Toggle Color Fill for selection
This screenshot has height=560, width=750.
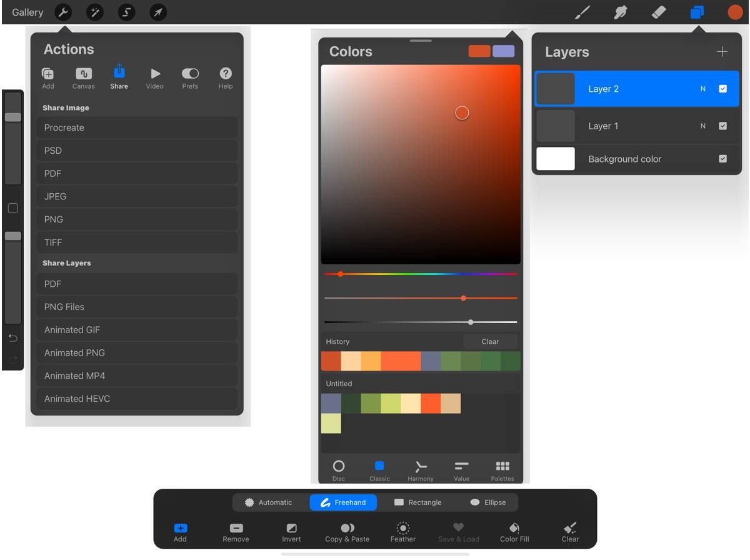pos(514,532)
